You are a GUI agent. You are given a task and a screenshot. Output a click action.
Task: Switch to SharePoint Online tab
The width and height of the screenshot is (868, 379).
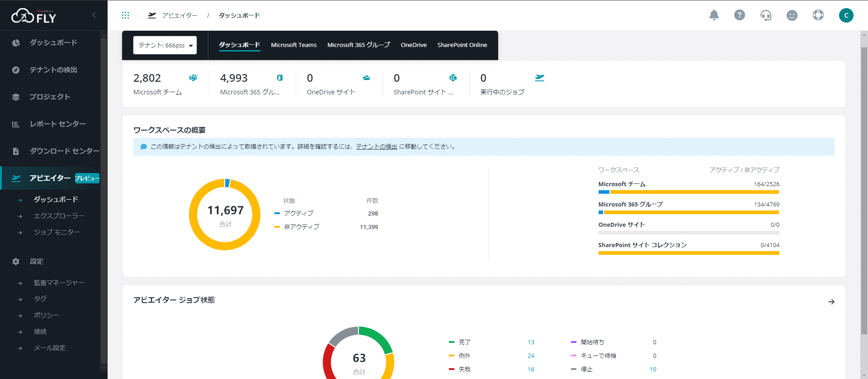tap(462, 45)
